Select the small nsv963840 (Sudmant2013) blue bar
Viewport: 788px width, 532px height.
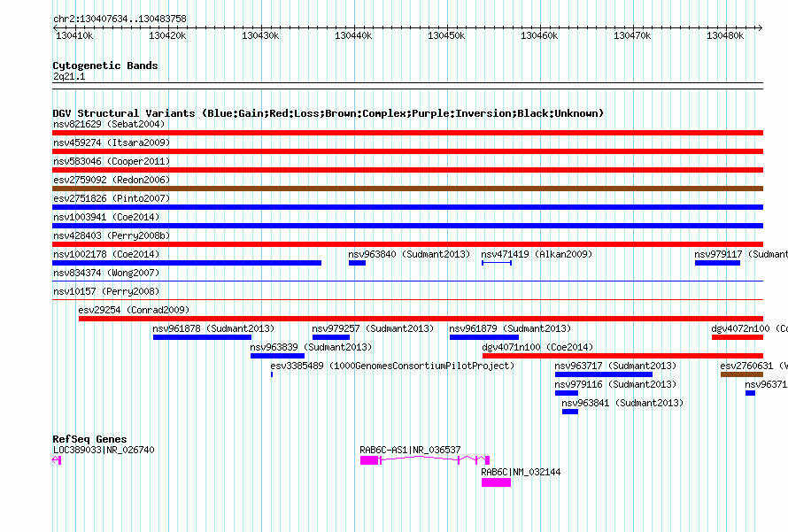point(357,263)
